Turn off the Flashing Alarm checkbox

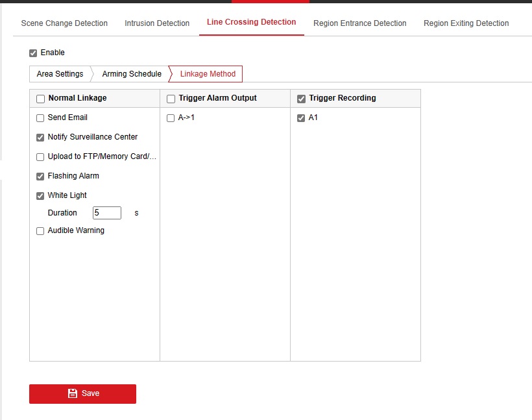click(40, 177)
